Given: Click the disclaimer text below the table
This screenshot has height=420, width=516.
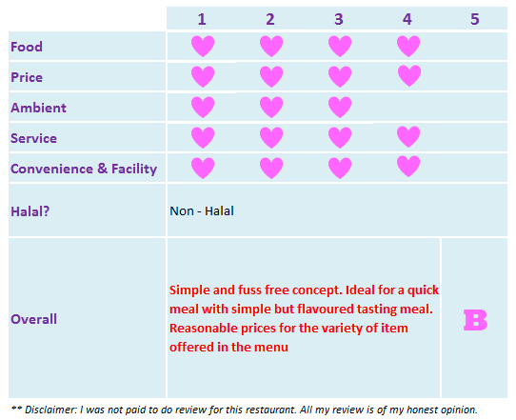Looking at the screenshot, I should pyautogui.click(x=244, y=410).
